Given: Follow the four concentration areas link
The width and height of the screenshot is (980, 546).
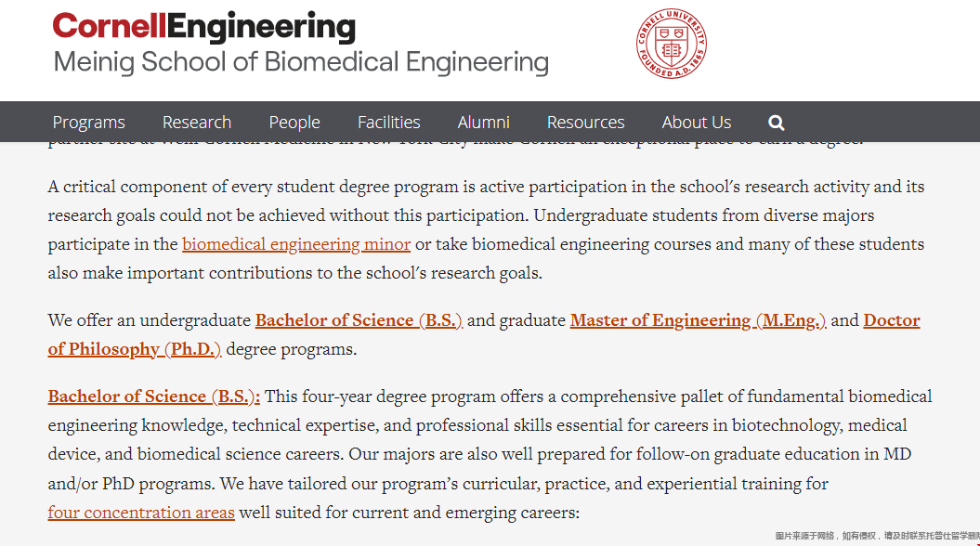Looking at the screenshot, I should point(141,513).
